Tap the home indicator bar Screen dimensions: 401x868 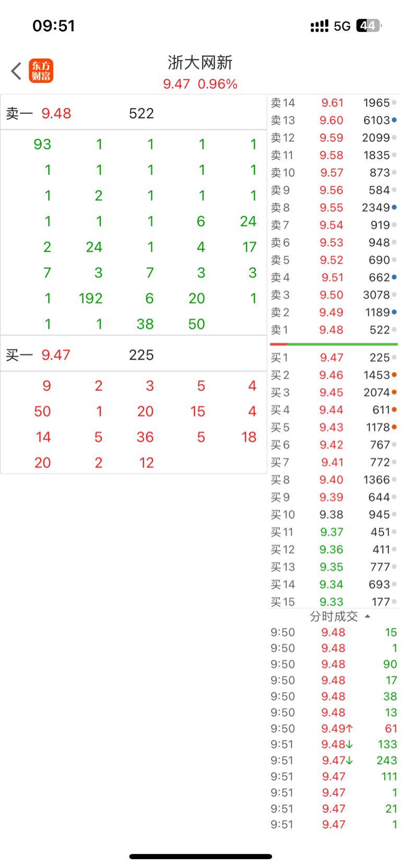pos(200,857)
